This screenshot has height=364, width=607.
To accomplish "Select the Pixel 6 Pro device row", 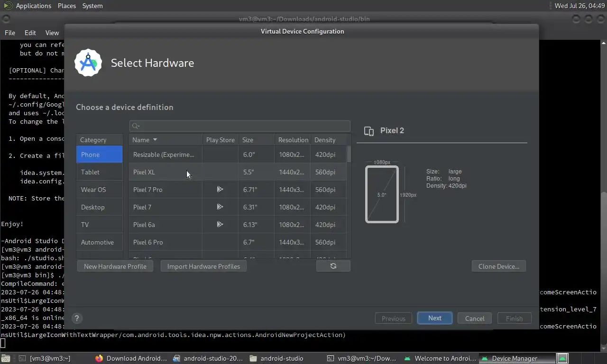I will (x=238, y=242).
